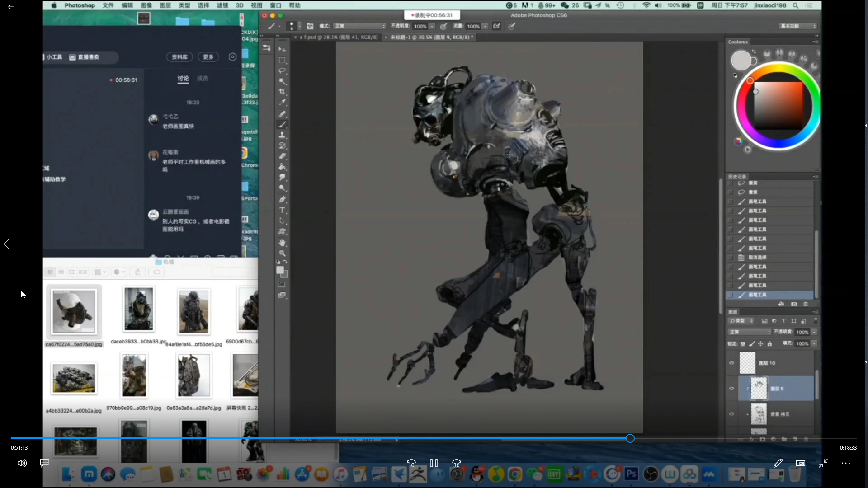Hide layer 图层 10 with eye icon
Screen dimensions: 868x488
tap(731, 363)
